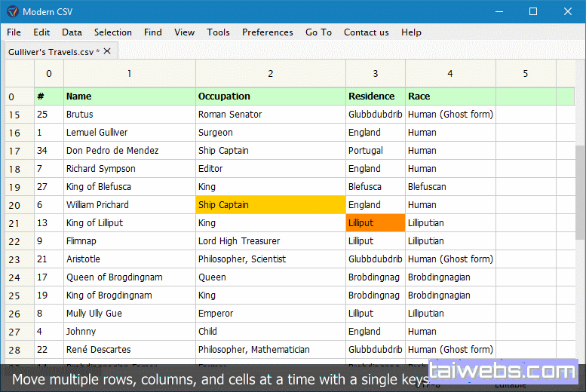Open the Contact us menu
The height and width of the screenshot is (392, 586).
tap(367, 32)
